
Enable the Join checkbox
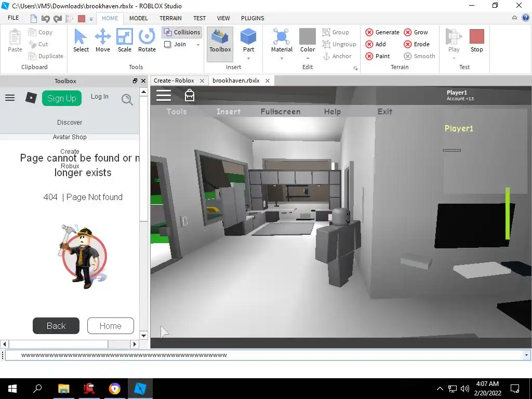tap(168, 44)
